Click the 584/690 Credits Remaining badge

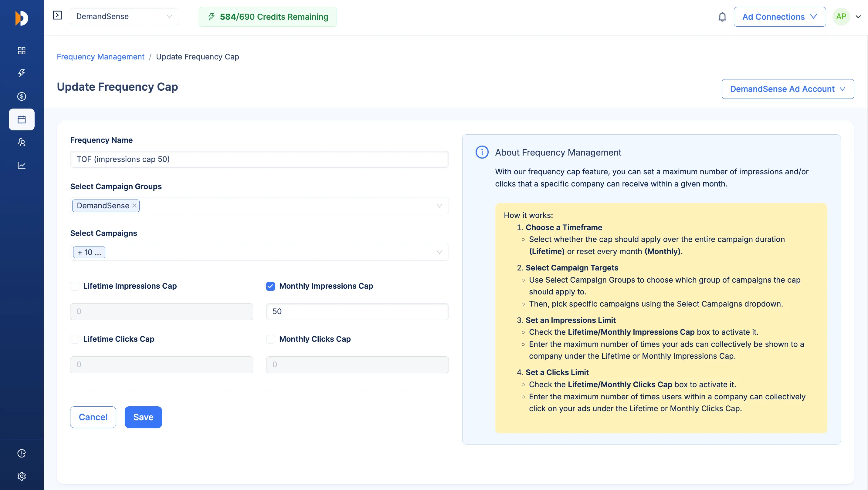pyautogui.click(x=268, y=17)
